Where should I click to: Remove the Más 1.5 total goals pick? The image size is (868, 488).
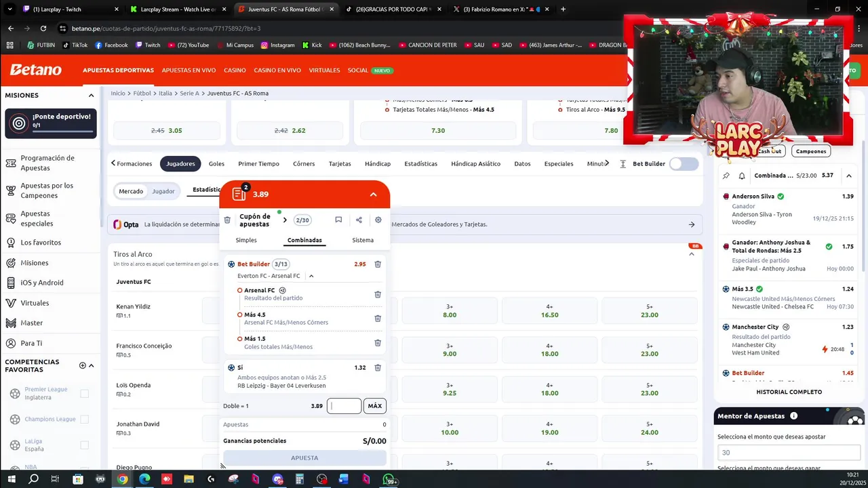pyautogui.click(x=378, y=343)
